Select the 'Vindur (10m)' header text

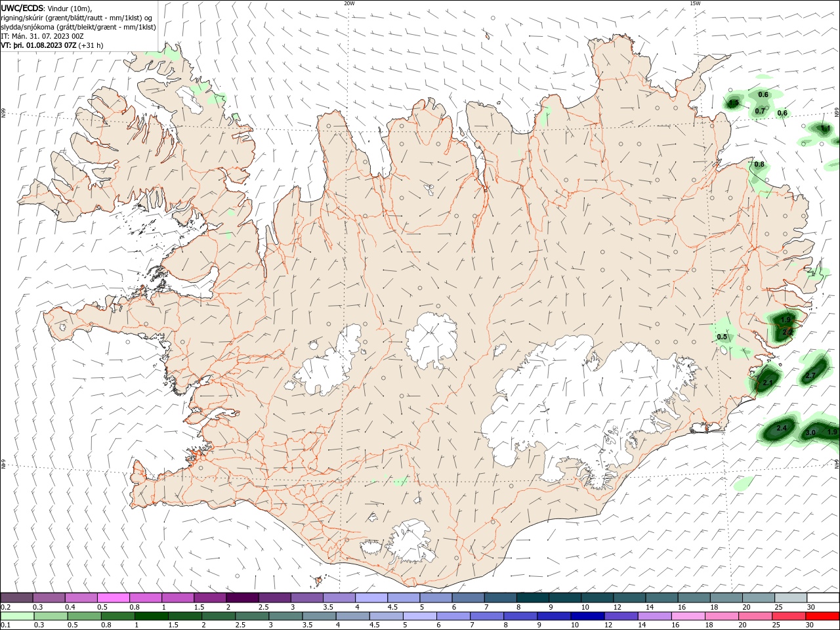point(70,8)
